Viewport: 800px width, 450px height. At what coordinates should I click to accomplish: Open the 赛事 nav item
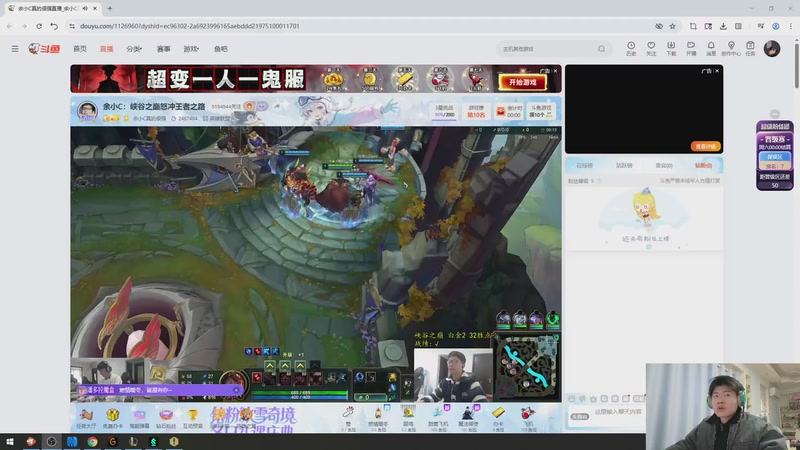(x=163, y=49)
